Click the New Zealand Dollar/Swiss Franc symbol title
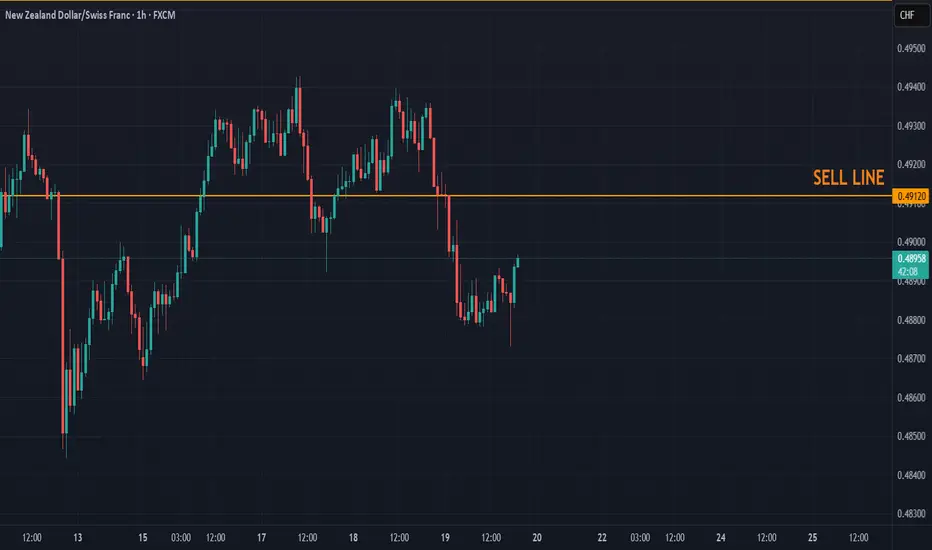This screenshot has width=932, height=550. click(x=67, y=15)
